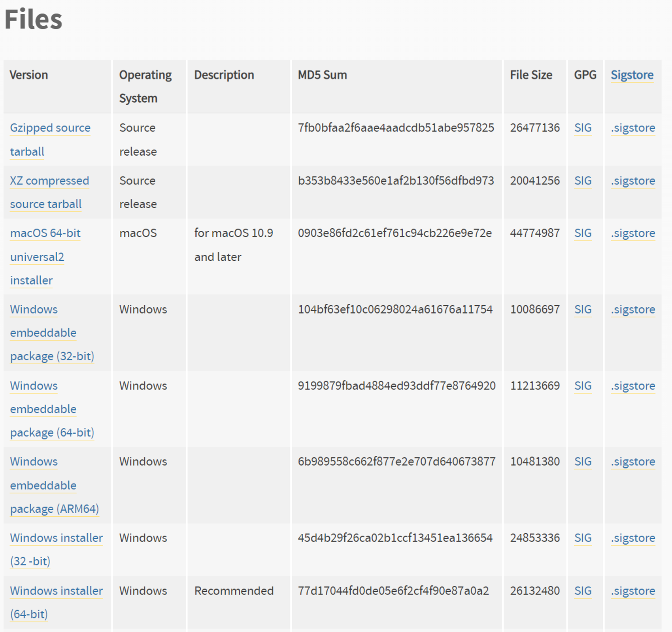Open Windows embeddable package (32-bit) link
The image size is (672, 632).
tap(52, 333)
